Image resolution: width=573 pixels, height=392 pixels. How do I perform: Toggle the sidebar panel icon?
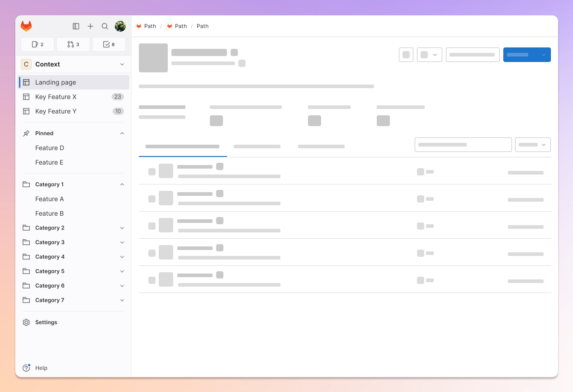pos(76,26)
